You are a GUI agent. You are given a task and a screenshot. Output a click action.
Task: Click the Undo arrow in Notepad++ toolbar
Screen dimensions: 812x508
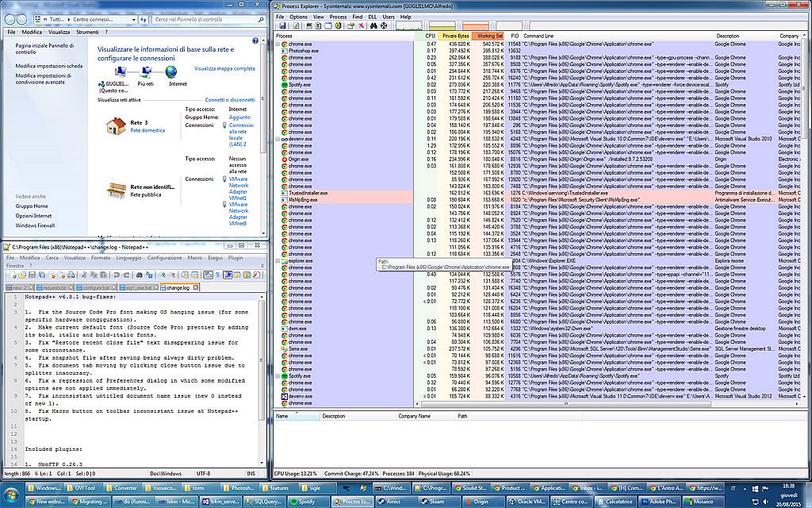click(x=116, y=275)
